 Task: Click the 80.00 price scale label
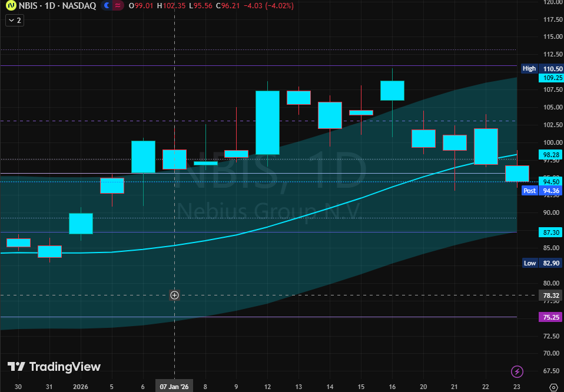click(553, 283)
